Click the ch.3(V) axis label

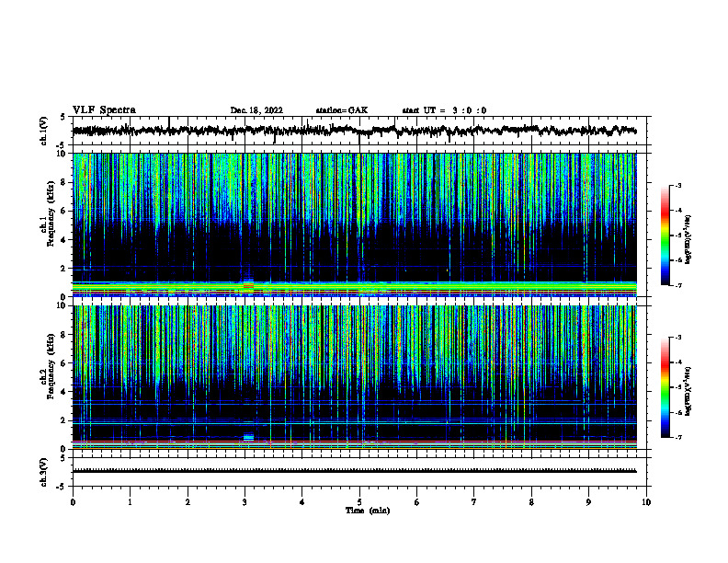click(x=43, y=472)
